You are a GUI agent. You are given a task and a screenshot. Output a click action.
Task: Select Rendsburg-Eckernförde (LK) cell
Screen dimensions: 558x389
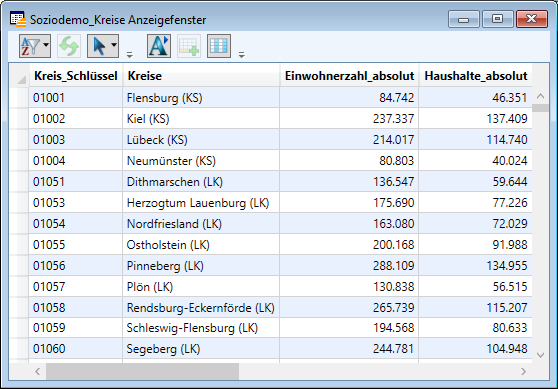click(201, 307)
